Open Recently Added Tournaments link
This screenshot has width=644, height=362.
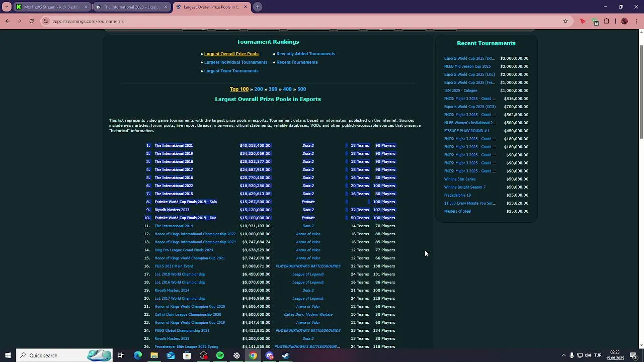305,54
